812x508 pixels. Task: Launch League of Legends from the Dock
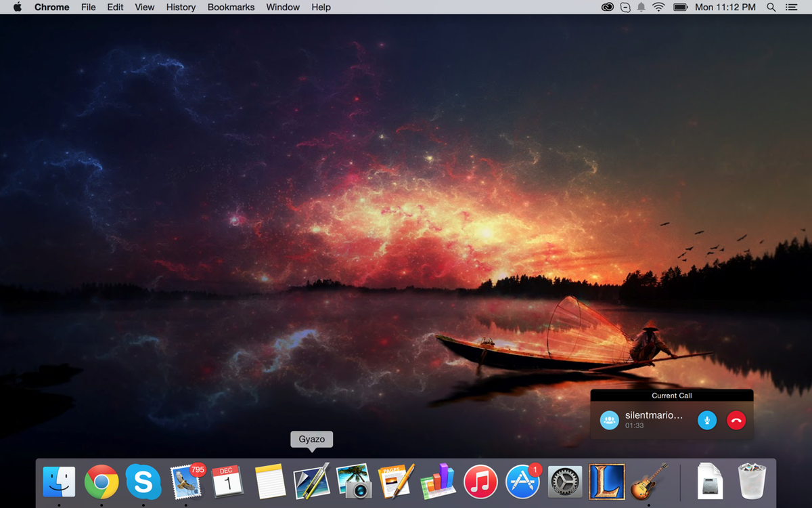click(x=607, y=482)
